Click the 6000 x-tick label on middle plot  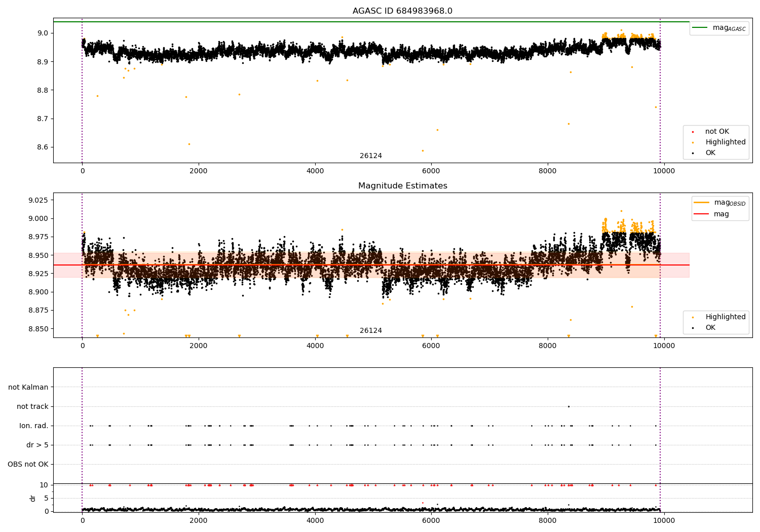[431, 346]
